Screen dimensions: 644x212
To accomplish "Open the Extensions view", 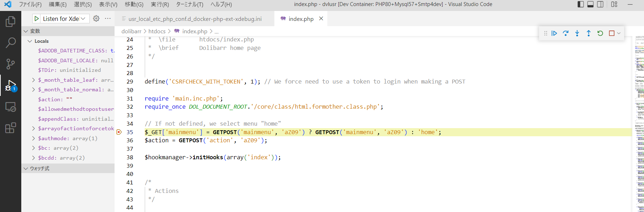I will coord(11,128).
